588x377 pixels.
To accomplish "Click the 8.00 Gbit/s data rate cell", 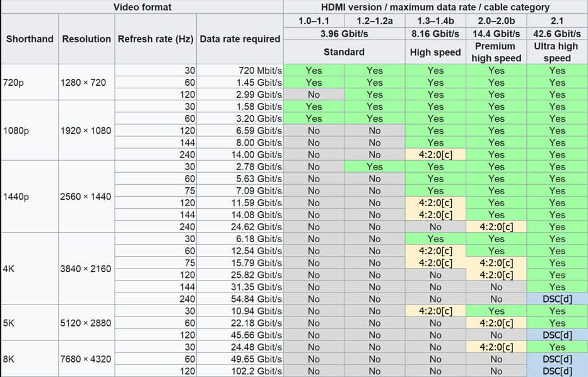I will (240, 142).
